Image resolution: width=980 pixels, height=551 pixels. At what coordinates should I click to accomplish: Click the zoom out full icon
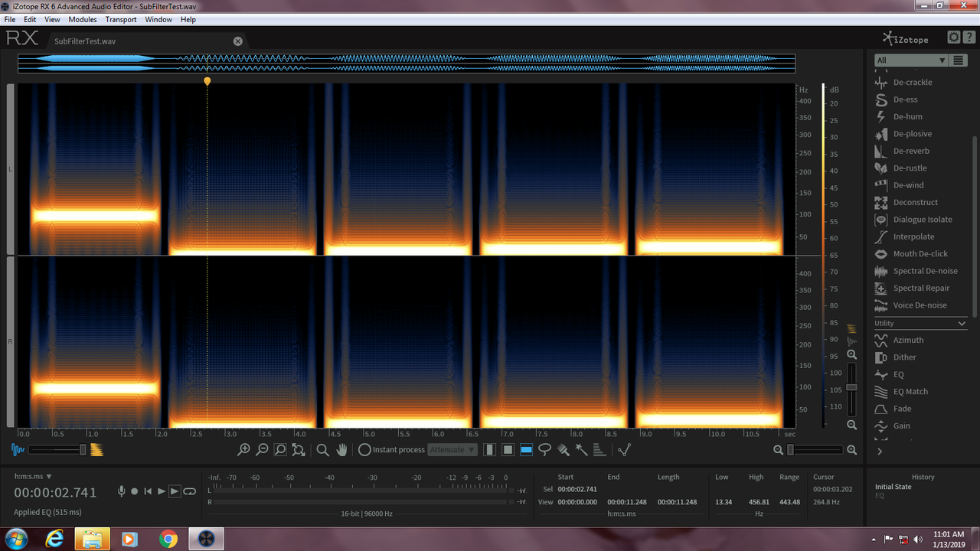(299, 450)
